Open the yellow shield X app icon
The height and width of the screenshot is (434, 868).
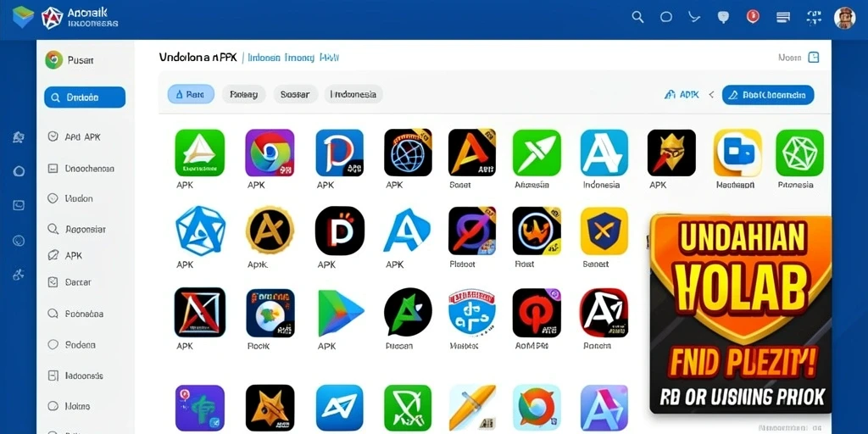coord(604,231)
